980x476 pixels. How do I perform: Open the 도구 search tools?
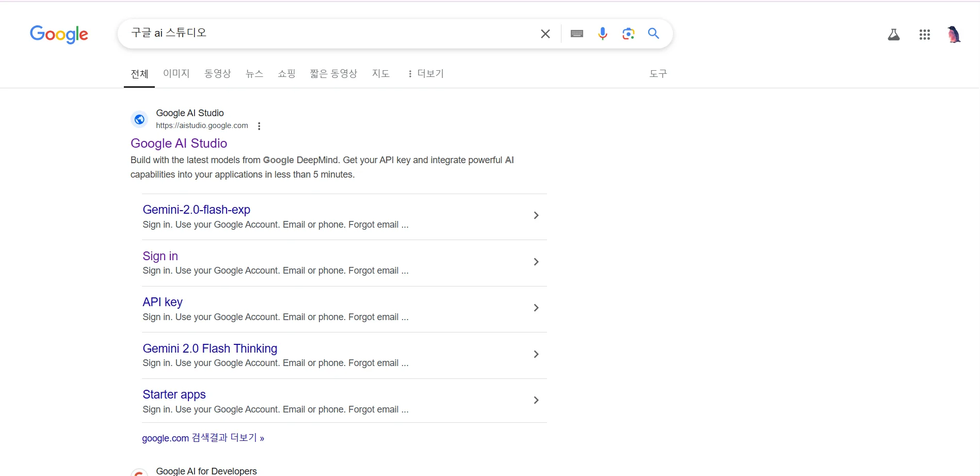[x=657, y=73]
